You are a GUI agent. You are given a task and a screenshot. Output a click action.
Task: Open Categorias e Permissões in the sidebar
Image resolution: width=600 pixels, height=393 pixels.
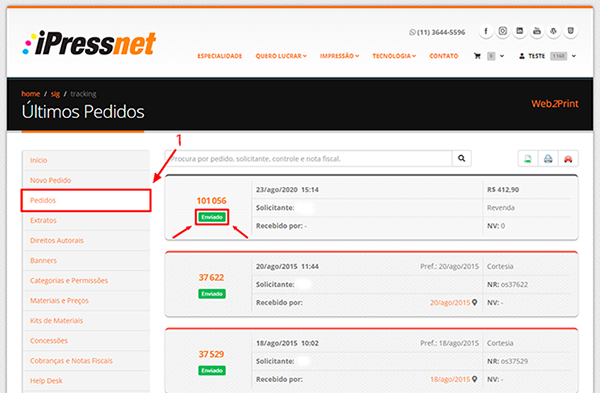point(86,280)
